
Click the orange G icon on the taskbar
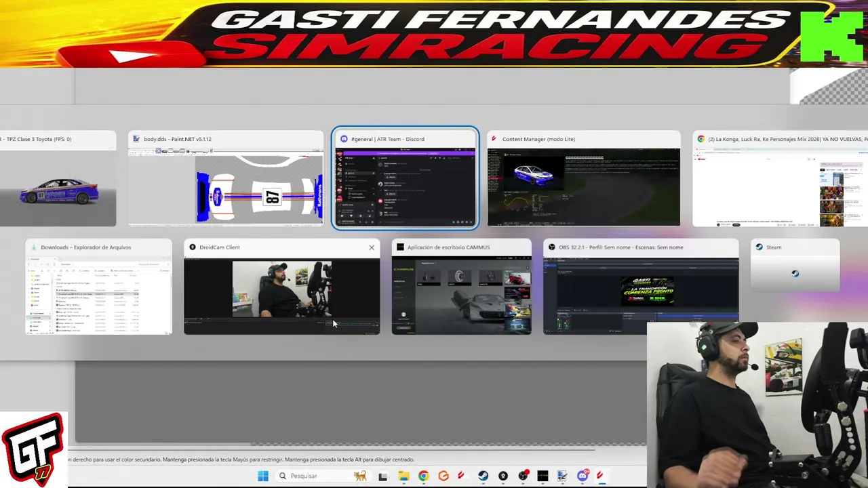(443, 476)
